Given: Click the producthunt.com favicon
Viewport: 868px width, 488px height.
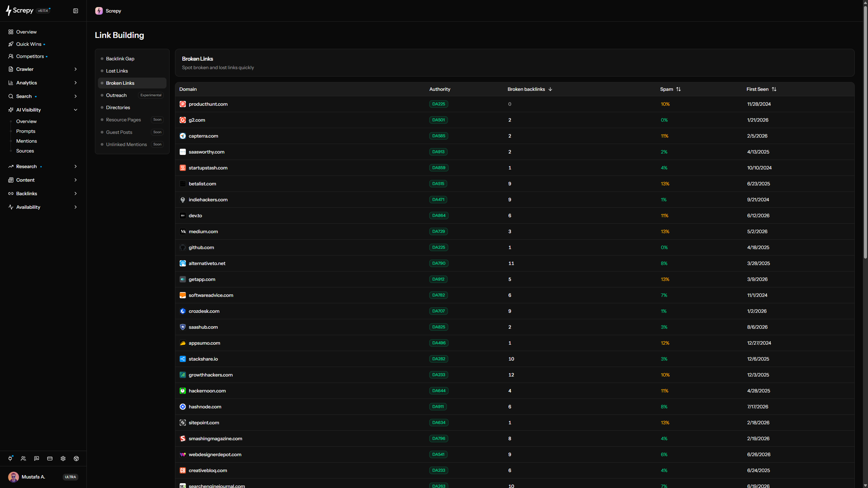Looking at the screenshot, I should pyautogui.click(x=183, y=104).
